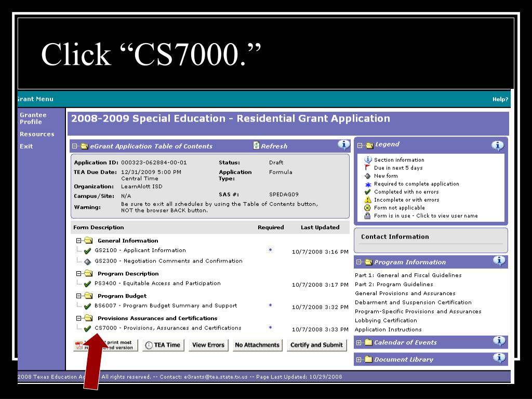
Task: Open General Provisions and Assurances link
Action: click(x=405, y=293)
